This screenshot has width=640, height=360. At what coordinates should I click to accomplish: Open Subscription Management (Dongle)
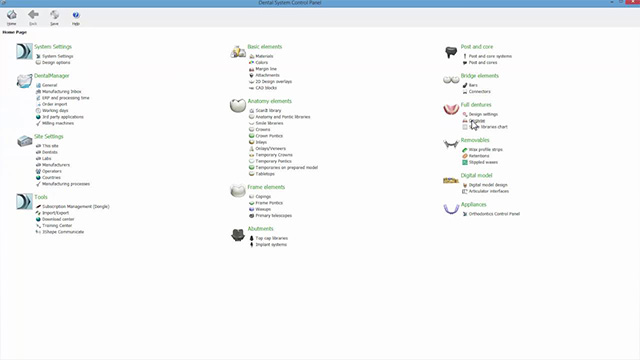click(x=76, y=207)
